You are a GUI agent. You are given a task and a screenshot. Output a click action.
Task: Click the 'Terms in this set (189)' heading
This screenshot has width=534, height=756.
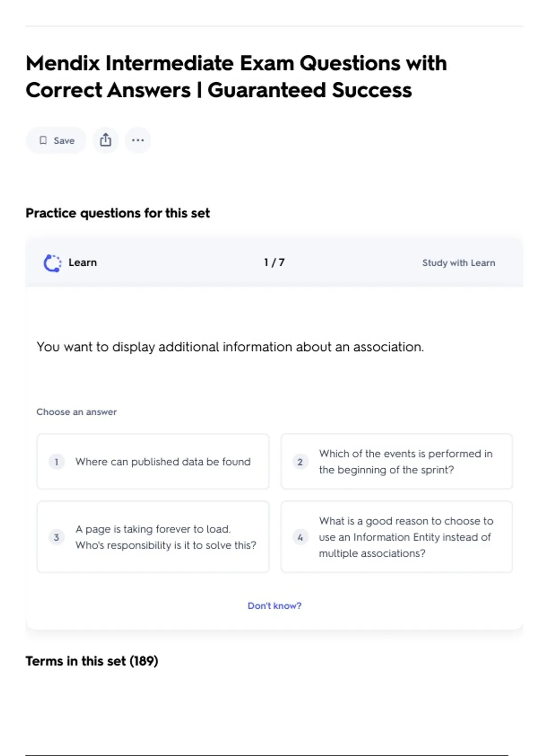pos(92,661)
